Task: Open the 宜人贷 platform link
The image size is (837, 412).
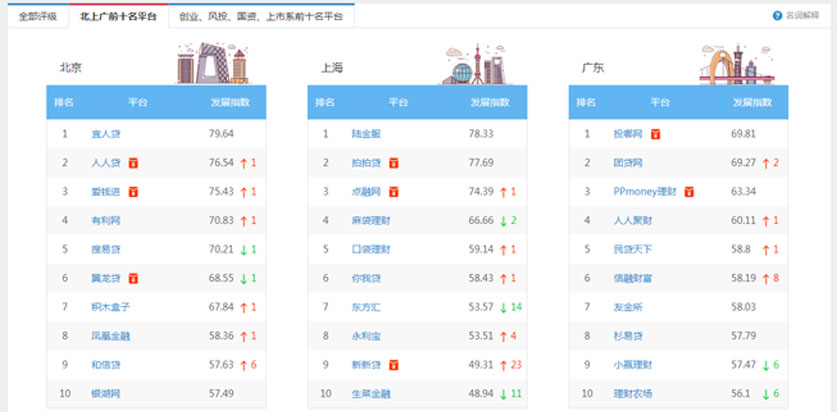Action: tap(106, 134)
